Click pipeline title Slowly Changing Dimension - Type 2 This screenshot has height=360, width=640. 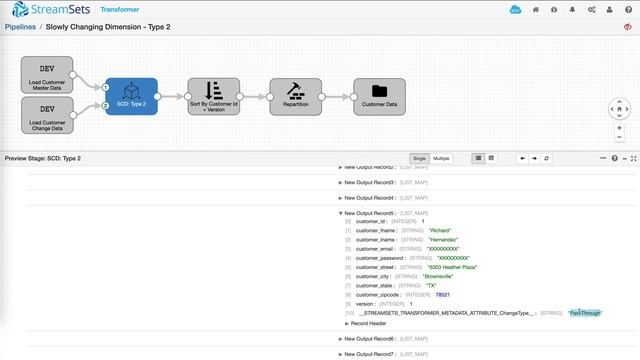point(108,27)
